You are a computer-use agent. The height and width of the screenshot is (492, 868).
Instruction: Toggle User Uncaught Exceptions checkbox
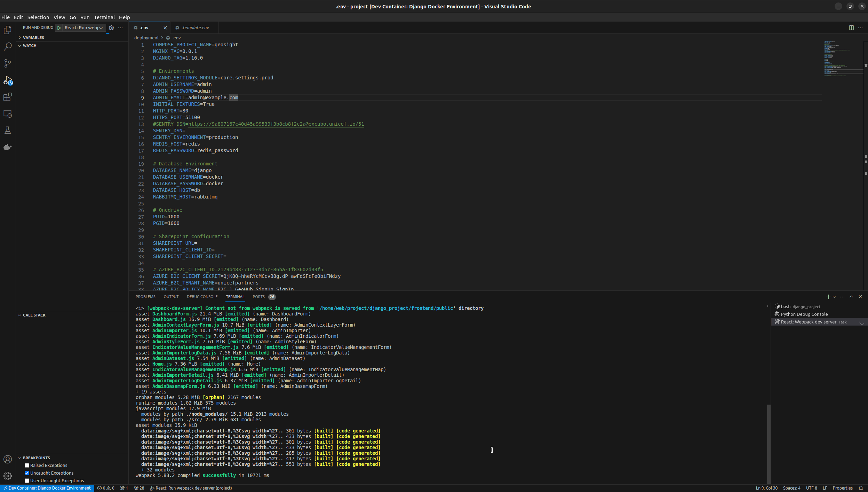pos(27,481)
